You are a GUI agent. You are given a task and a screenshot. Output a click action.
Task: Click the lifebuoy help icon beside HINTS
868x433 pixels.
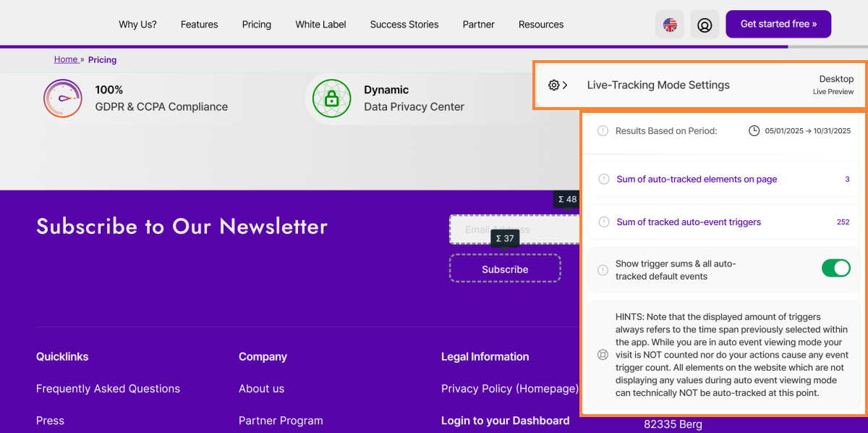603,355
